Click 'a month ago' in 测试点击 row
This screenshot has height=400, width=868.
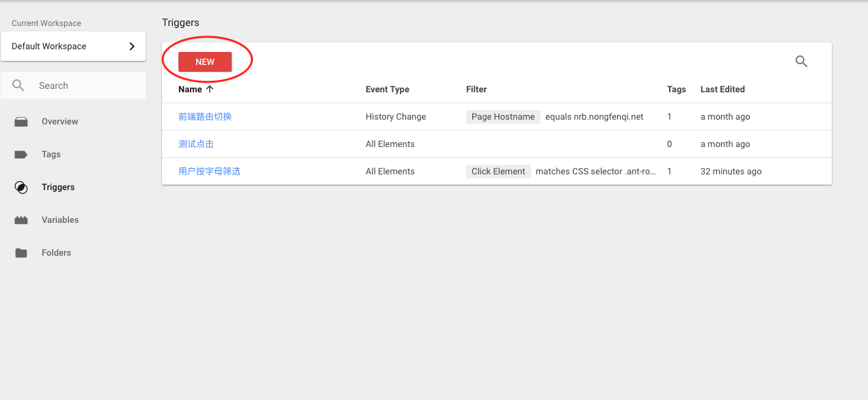[x=725, y=144]
